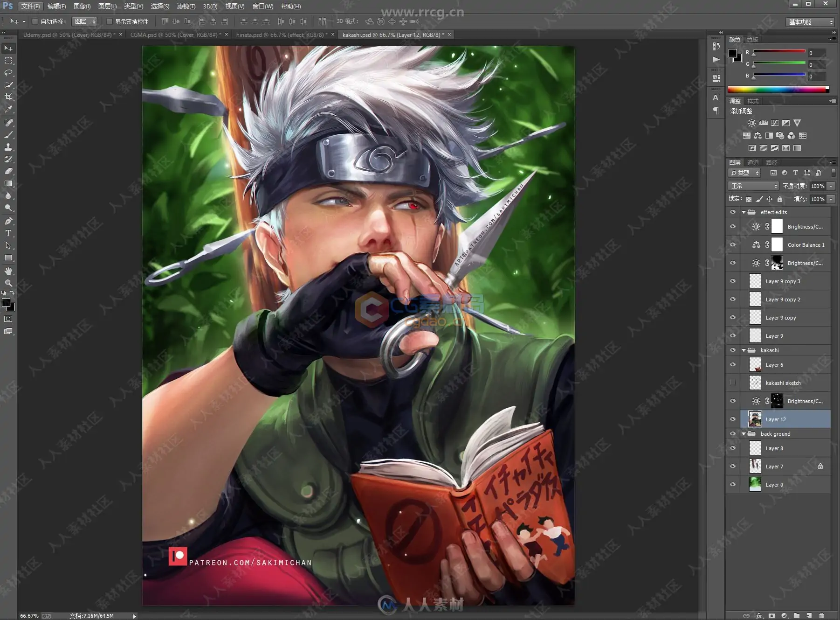Hide Layer 9 copy 3
The width and height of the screenshot is (840, 620).
pyautogui.click(x=733, y=281)
